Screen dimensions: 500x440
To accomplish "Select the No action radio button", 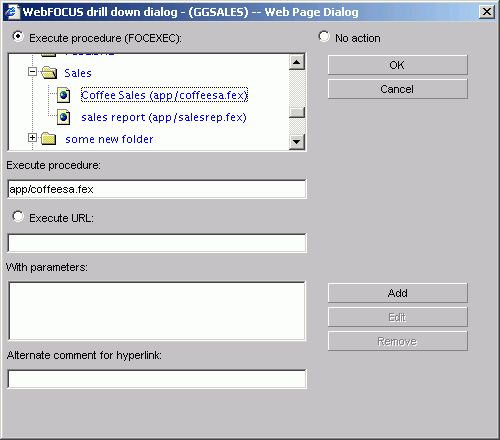I will (x=324, y=36).
